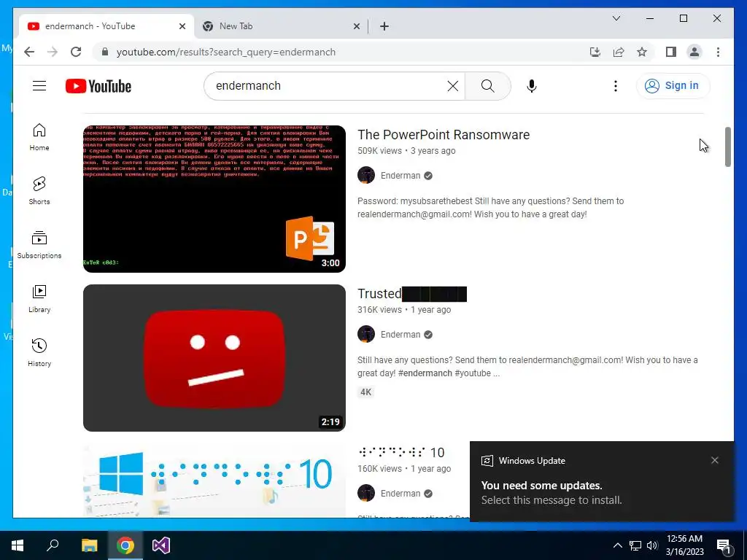747x560 pixels.
Task: Open network status in system tray
Action: click(x=635, y=545)
